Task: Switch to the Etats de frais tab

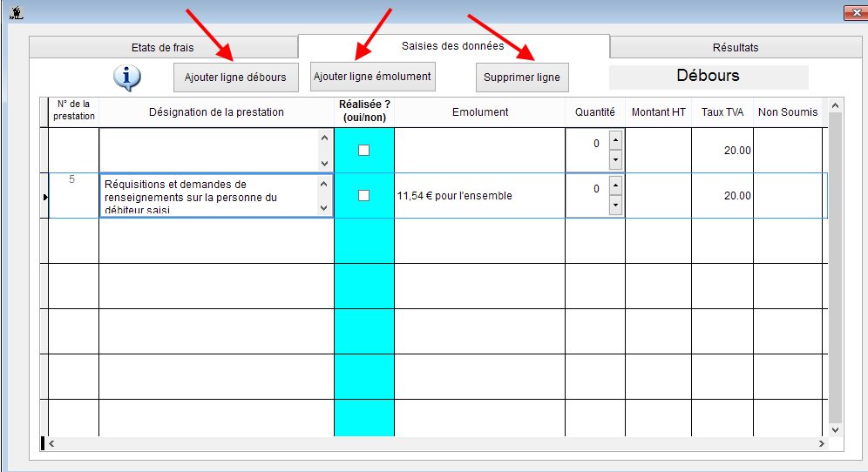Action: 162,48
